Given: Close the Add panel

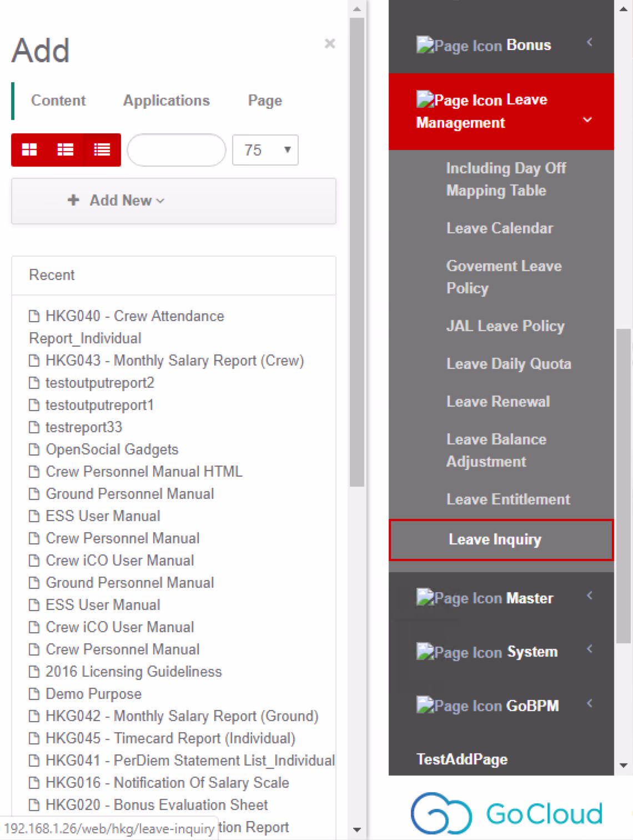Looking at the screenshot, I should [330, 43].
